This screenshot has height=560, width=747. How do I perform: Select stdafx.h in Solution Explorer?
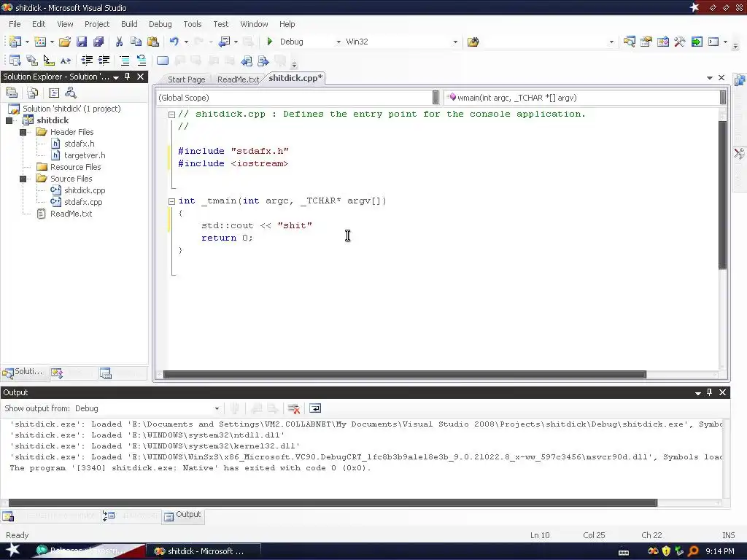tap(79, 144)
